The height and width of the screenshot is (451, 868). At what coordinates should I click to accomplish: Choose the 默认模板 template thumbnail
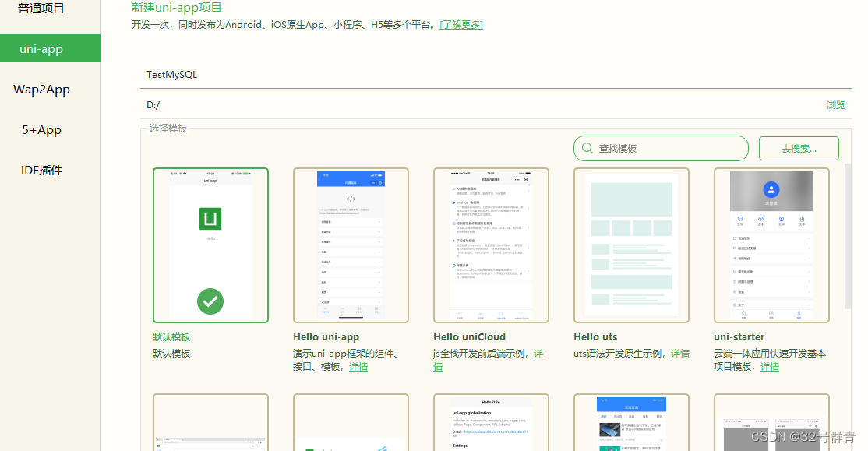210,245
